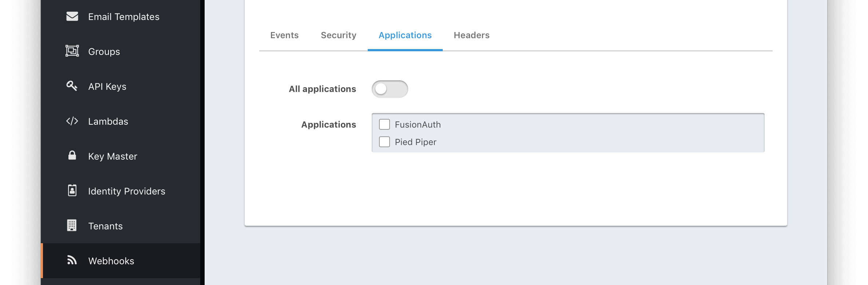
Task: Open the API Keys section
Action: pyautogui.click(x=121, y=87)
